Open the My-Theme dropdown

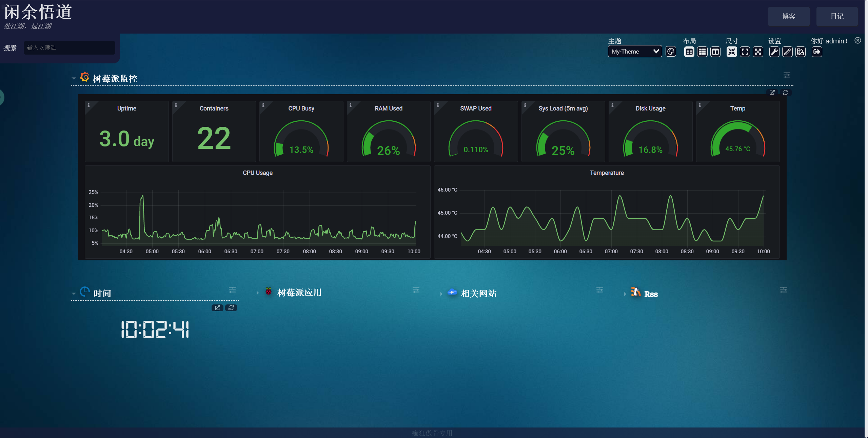click(635, 52)
